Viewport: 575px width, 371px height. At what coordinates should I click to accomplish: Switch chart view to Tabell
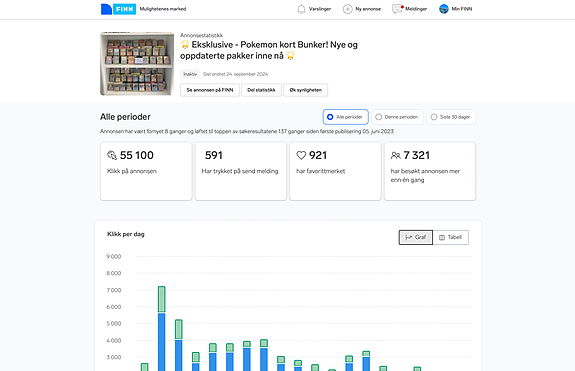[451, 237]
